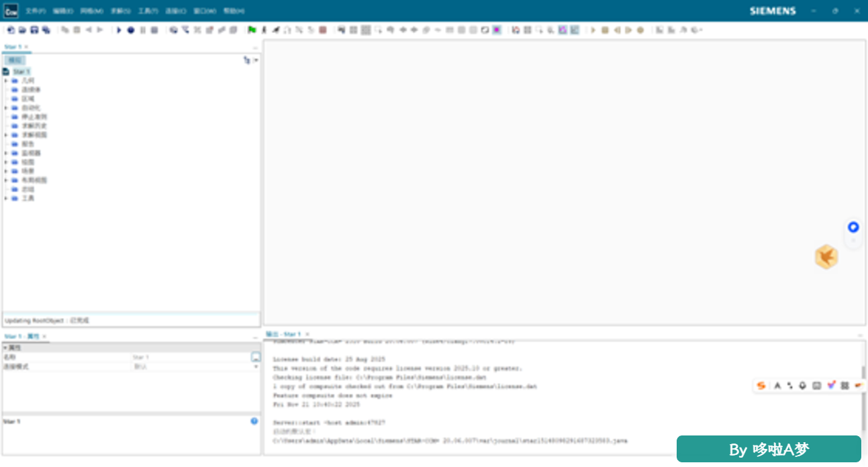The width and height of the screenshot is (868, 467).
Task: Open the tree filter dropdown arrow
Action: tap(256, 60)
